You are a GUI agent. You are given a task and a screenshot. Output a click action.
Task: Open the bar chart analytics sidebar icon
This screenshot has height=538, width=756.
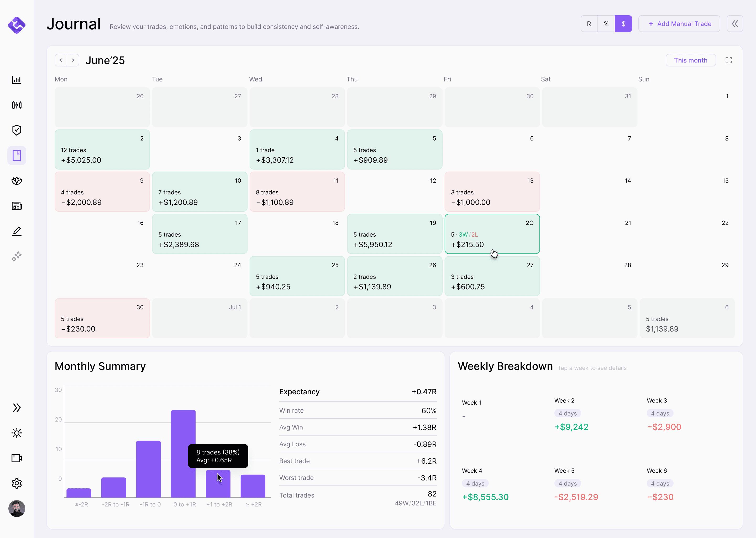(17, 80)
